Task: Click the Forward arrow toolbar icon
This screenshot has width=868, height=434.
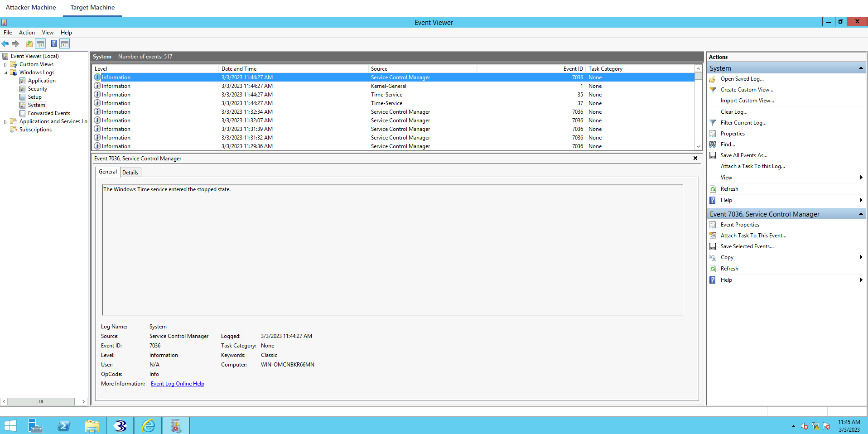Action: [15, 44]
